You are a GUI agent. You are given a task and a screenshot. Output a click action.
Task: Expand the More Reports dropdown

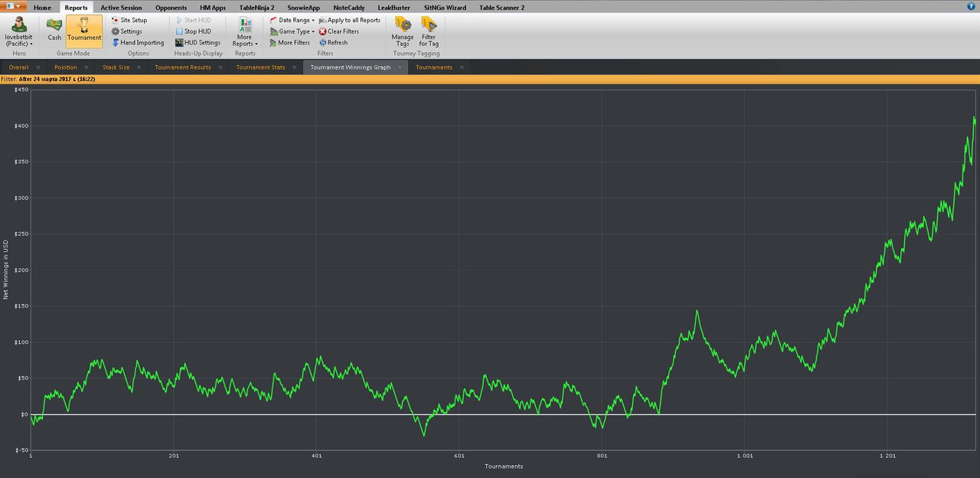tap(245, 32)
